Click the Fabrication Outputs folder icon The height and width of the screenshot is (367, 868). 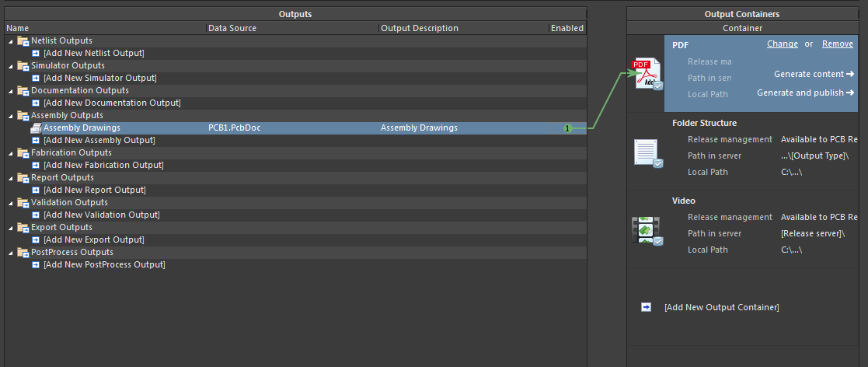[23, 152]
